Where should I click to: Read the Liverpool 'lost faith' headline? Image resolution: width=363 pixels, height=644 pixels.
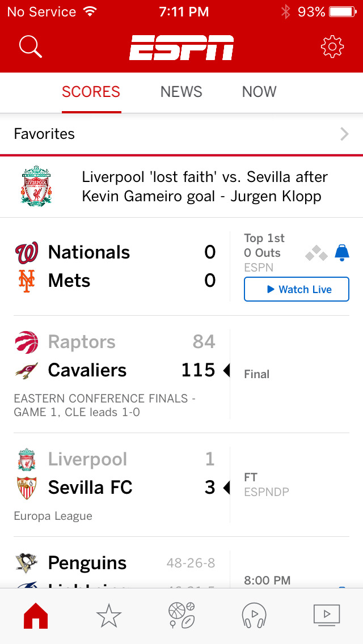tap(204, 186)
